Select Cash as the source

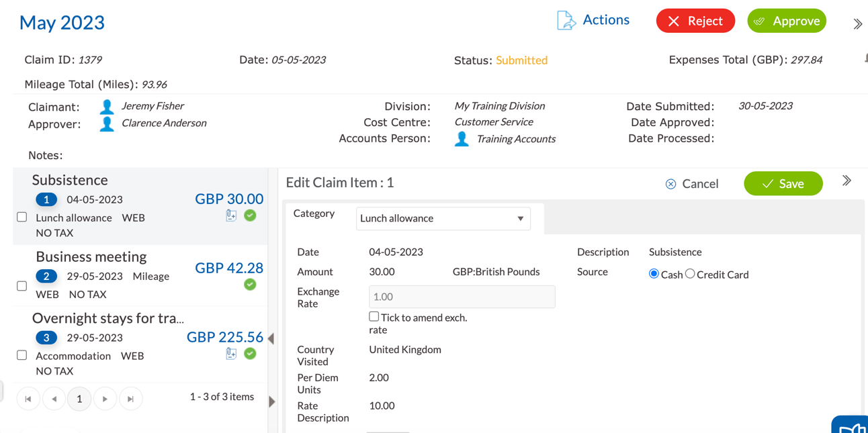click(654, 274)
